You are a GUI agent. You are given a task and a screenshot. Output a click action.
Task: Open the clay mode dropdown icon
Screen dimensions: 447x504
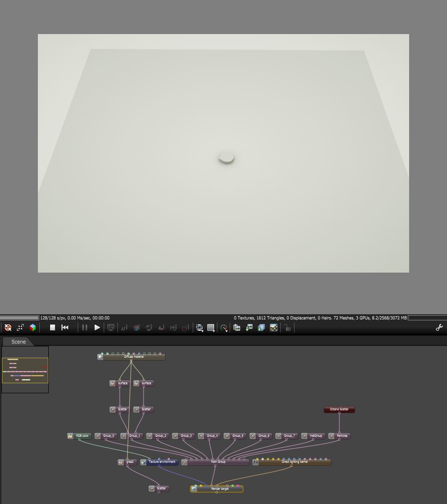point(199,328)
